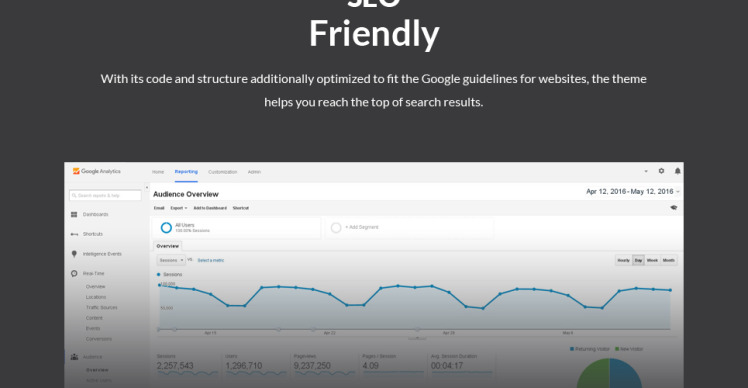Open notifications bell icon
This screenshot has width=748, height=388.
click(677, 171)
